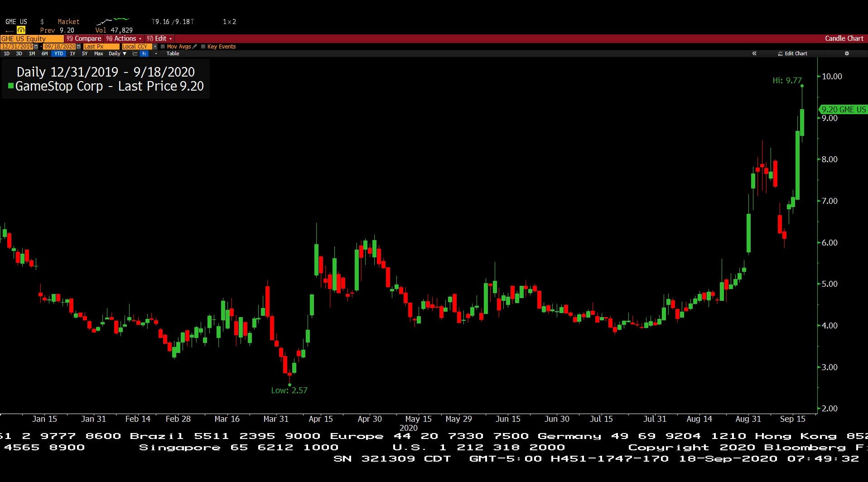Click the Hi: 9.77 marker label
This screenshot has height=482, width=868.
(x=787, y=80)
